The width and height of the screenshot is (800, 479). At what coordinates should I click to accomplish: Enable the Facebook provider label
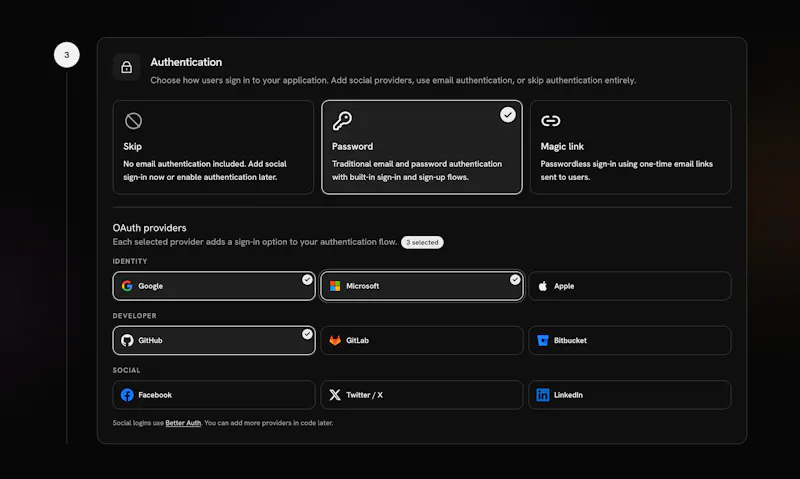pyautogui.click(x=155, y=395)
